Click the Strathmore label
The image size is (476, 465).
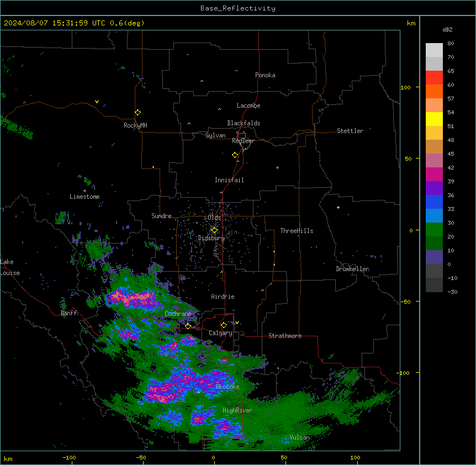(285, 336)
